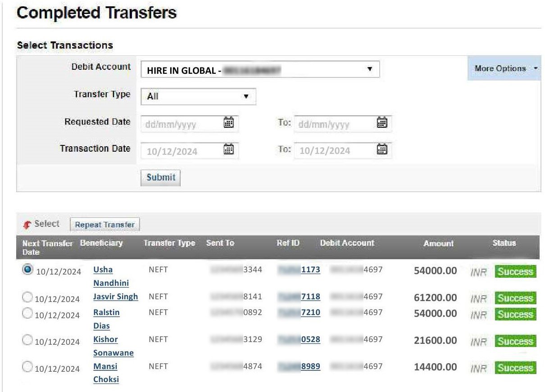The width and height of the screenshot is (545, 392).
Task: Select the Jasvir Singh transfer radio button
Action: (27, 297)
